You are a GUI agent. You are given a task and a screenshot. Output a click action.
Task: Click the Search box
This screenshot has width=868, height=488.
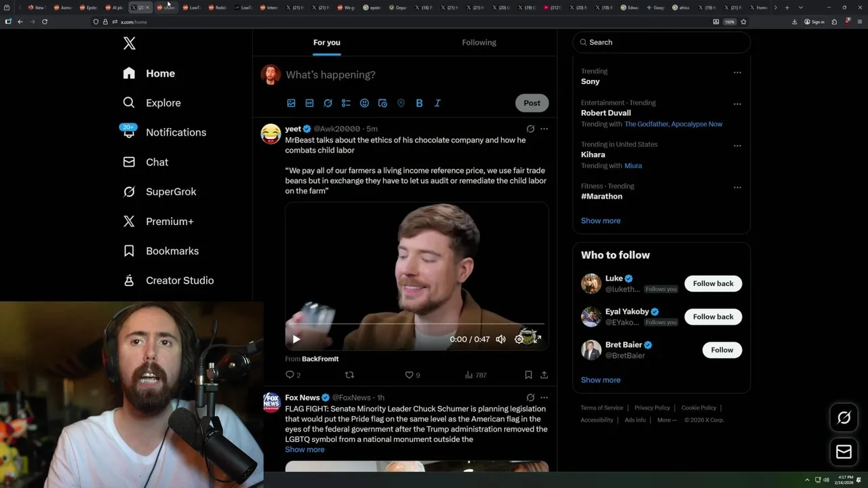662,42
